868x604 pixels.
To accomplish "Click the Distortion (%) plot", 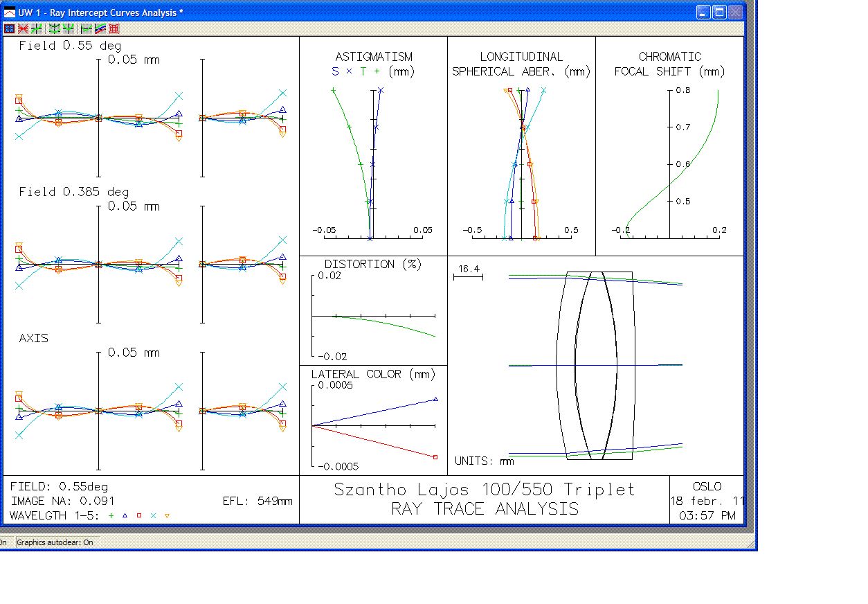I will (x=373, y=310).
